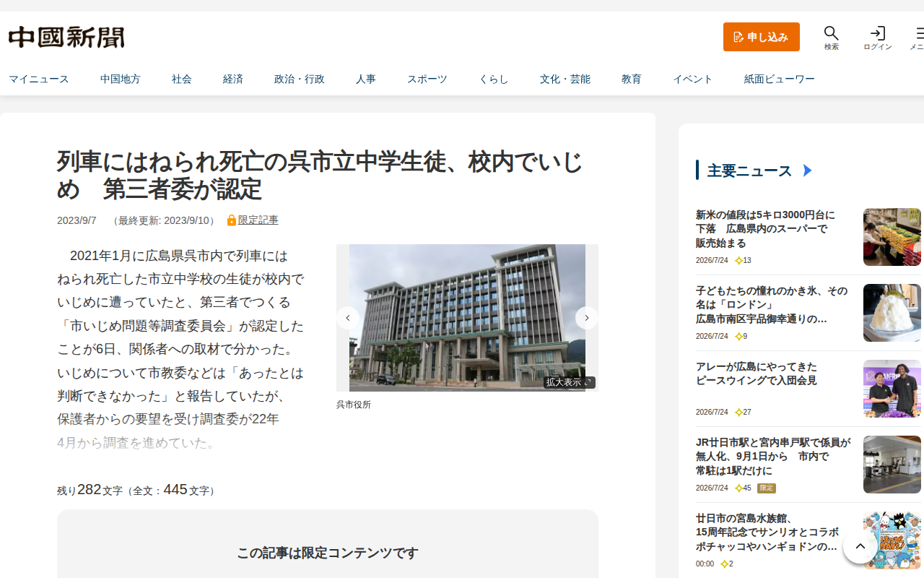Click the star icon showing 45
The width and height of the screenshot is (924, 578).
(738, 488)
